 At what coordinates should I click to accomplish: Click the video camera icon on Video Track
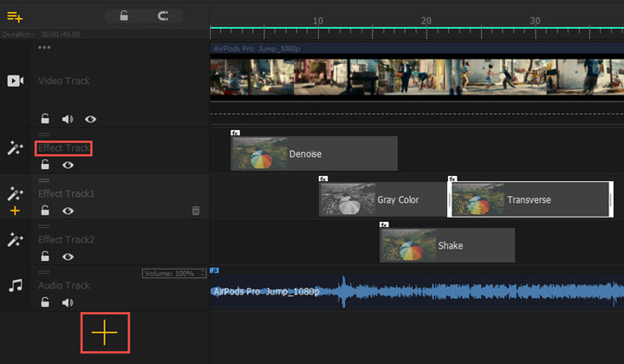(15, 81)
